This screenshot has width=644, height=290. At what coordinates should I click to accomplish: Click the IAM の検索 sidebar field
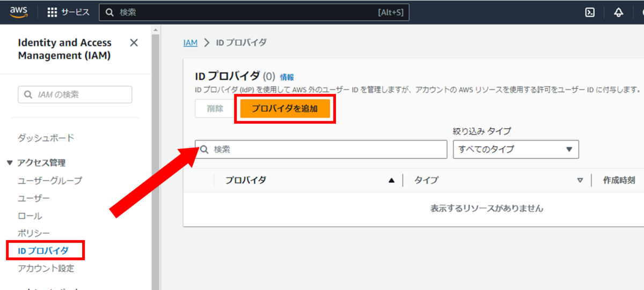(x=75, y=94)
